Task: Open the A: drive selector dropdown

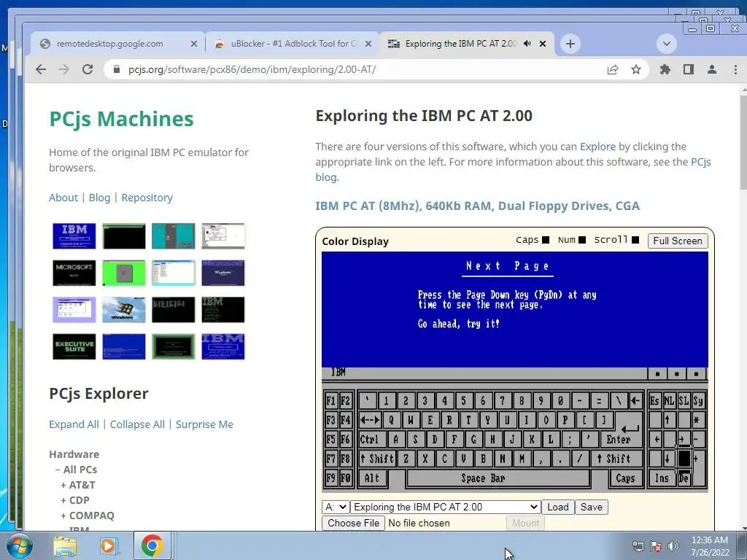Action: point(336,507)
